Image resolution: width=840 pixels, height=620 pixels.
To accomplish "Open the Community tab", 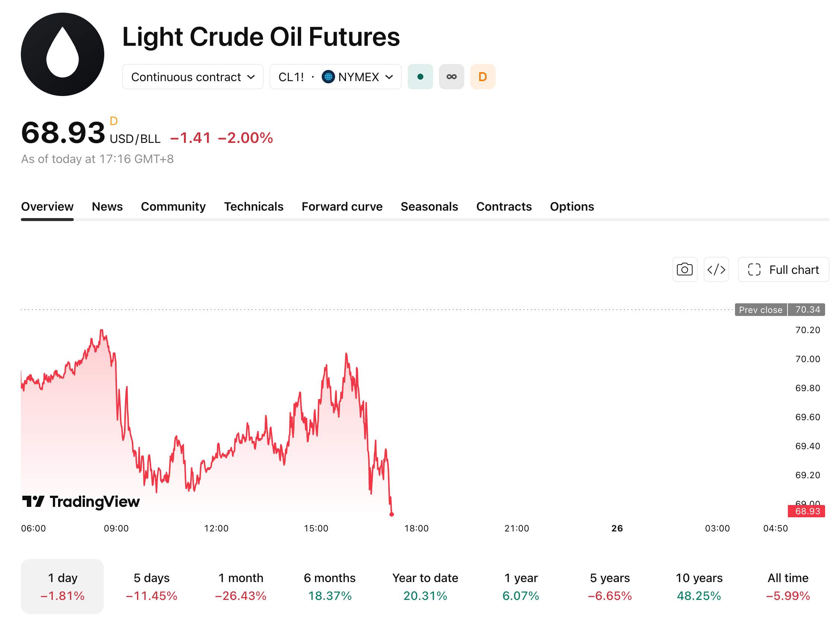I will [174, 207].
